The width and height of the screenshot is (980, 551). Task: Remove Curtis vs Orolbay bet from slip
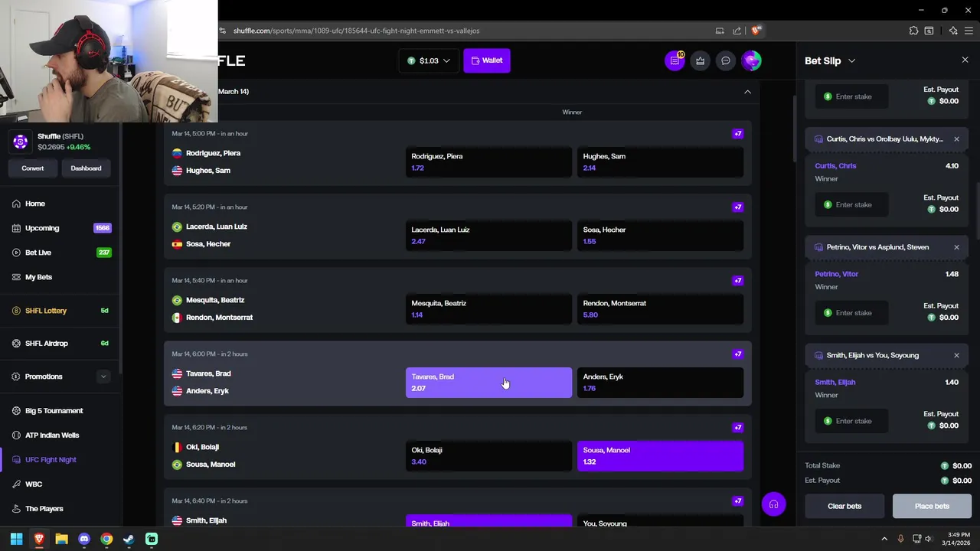point(956,139)
